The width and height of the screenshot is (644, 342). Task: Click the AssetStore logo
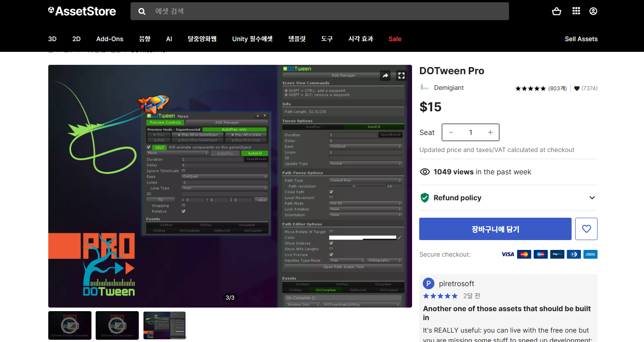click(82, 11)
